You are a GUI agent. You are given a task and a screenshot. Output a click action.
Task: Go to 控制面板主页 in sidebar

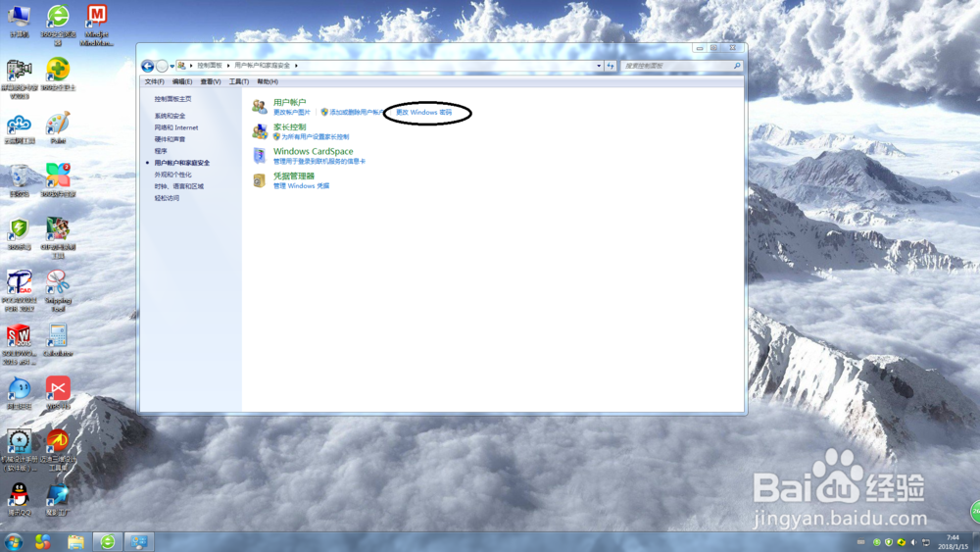tap(173, 99)
